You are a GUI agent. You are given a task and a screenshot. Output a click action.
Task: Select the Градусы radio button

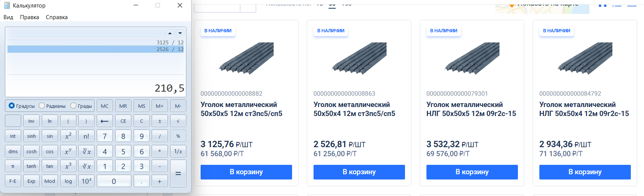point(12,106)
